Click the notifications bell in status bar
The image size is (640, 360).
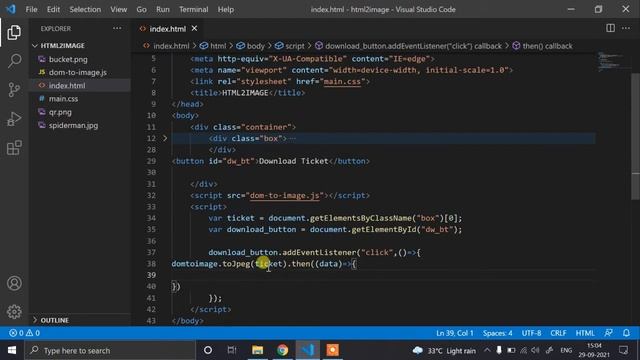pos(626,333)
